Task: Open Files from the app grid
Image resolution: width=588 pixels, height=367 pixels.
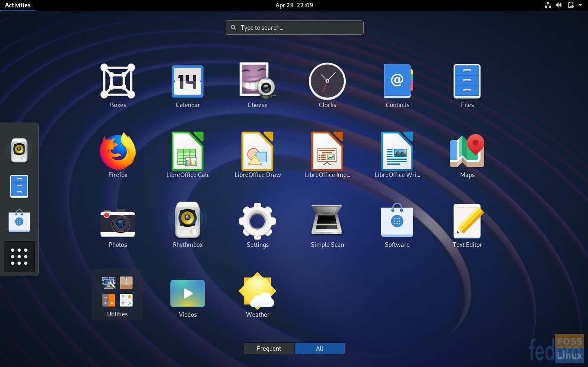Action: pos(467,81)
